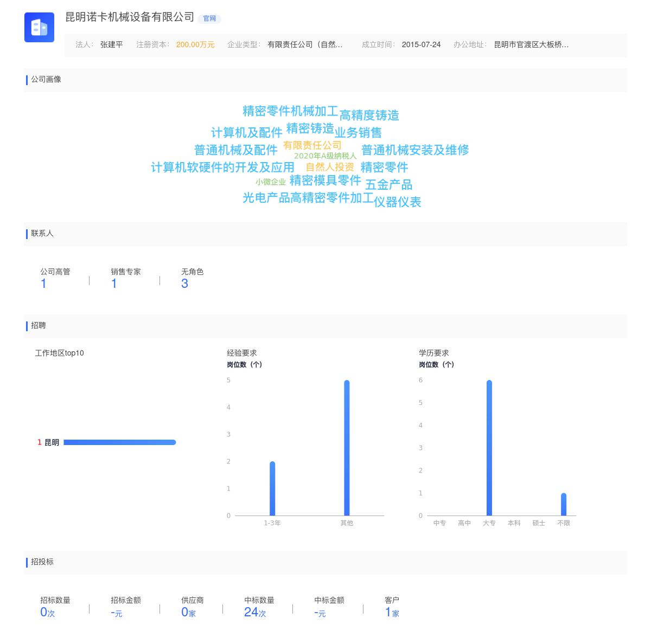
Task: Open 中标金额 value
Action: (x=320, y=613)
